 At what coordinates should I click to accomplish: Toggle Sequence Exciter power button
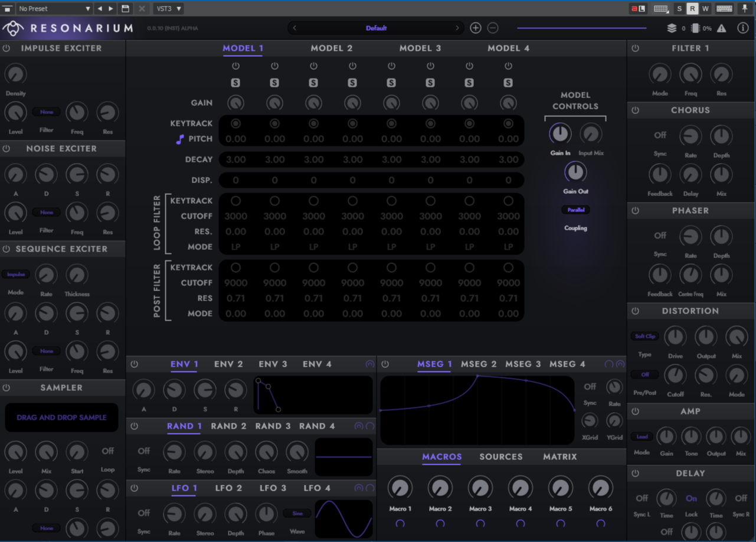pyautogui.click(x=6, y=249)
